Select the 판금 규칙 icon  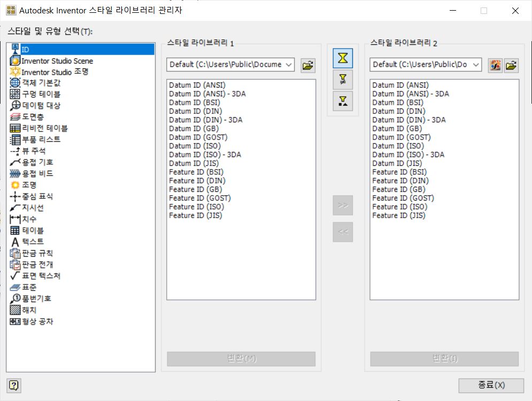16,253
